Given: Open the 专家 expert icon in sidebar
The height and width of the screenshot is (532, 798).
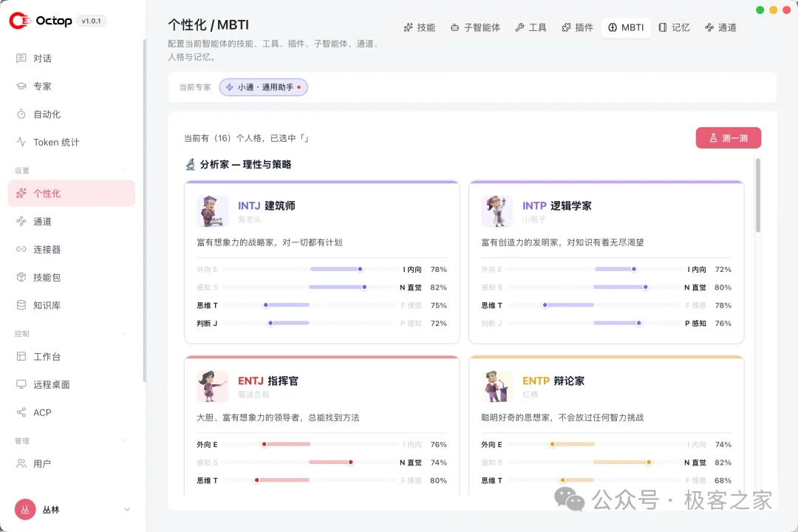Looking at the screenshot, I should (x=21, y=86).
